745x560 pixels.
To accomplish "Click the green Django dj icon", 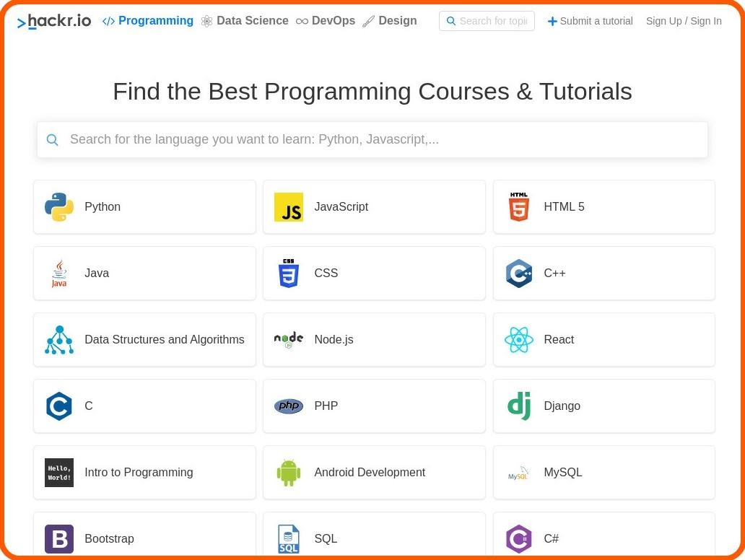I will coord(518,406).
